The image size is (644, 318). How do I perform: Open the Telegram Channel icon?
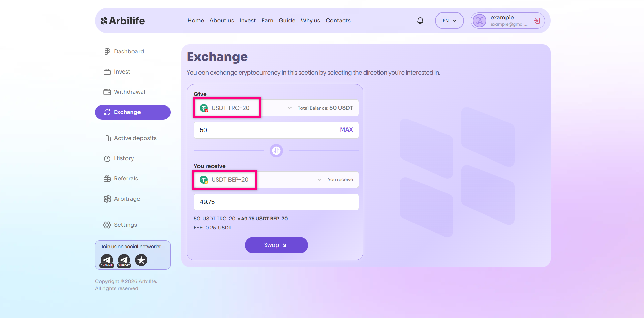107,260
